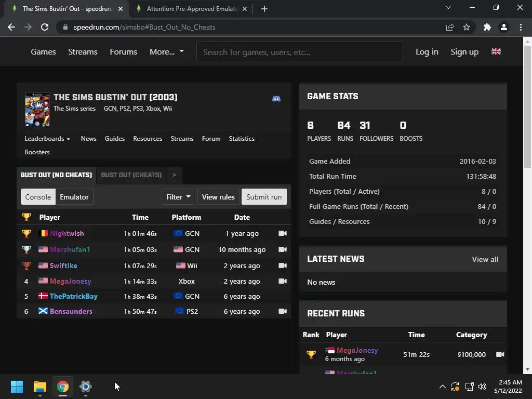Open the clock showing 2:45 AM
The image size is (532, 399).
508,387
